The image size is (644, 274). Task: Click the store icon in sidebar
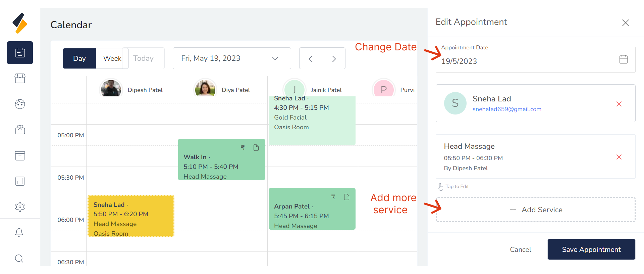[20, 78]
